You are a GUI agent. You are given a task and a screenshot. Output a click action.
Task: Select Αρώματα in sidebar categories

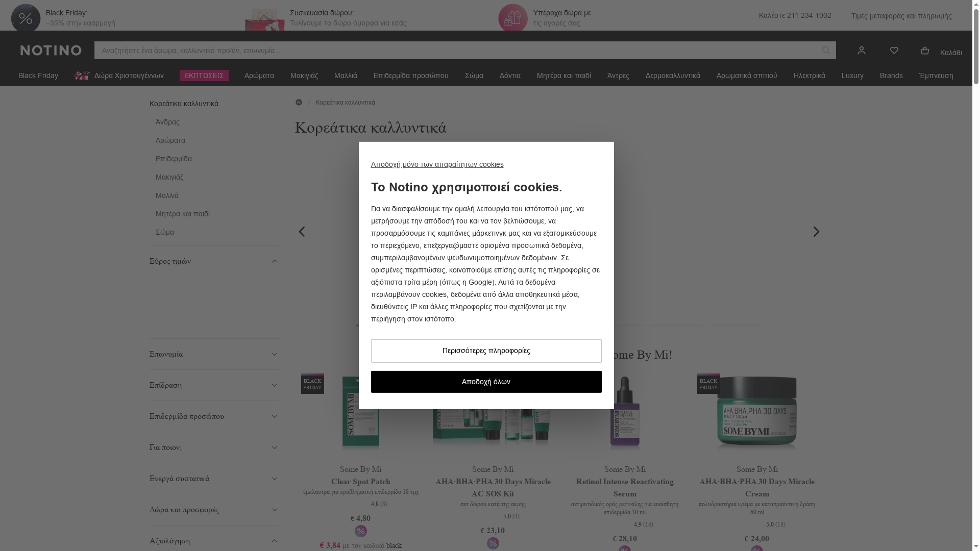click(170, 140)
